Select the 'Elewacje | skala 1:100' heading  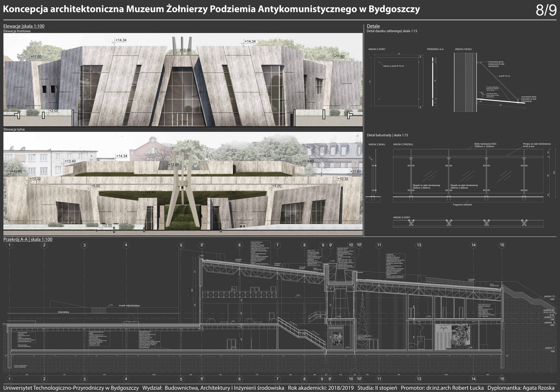click(x=24, y=26)
